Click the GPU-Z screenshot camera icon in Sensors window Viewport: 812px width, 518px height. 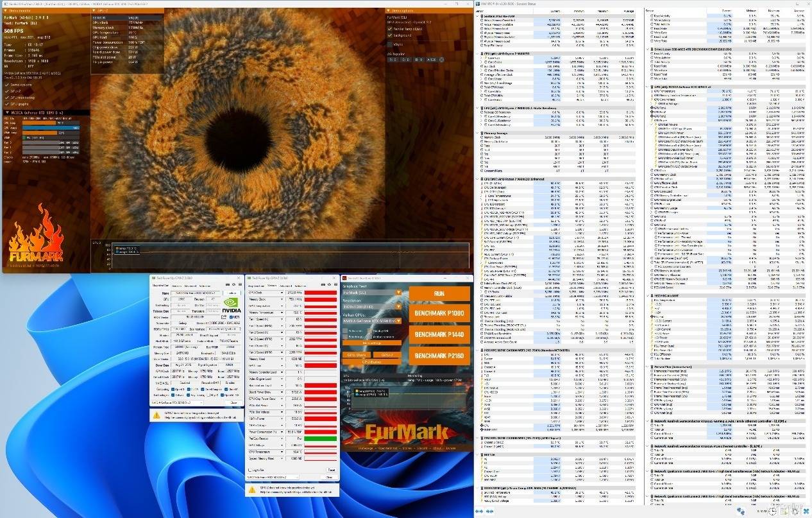(320, 284)
